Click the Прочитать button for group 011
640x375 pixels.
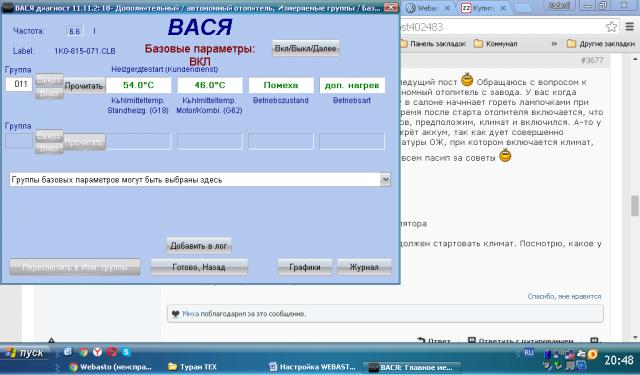point(84,86)
